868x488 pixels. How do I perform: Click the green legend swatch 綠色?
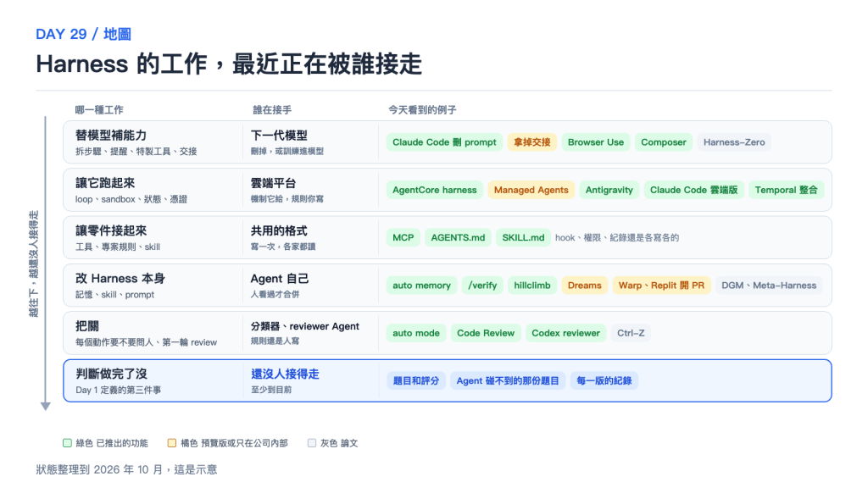tap(67, 442)
